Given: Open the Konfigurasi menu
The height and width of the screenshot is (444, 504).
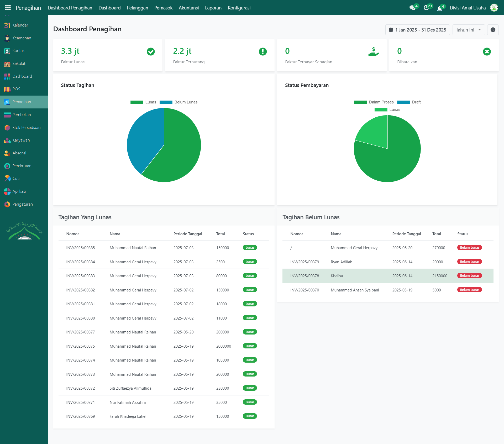Looking at the screenshot, I should click(239, 8).
